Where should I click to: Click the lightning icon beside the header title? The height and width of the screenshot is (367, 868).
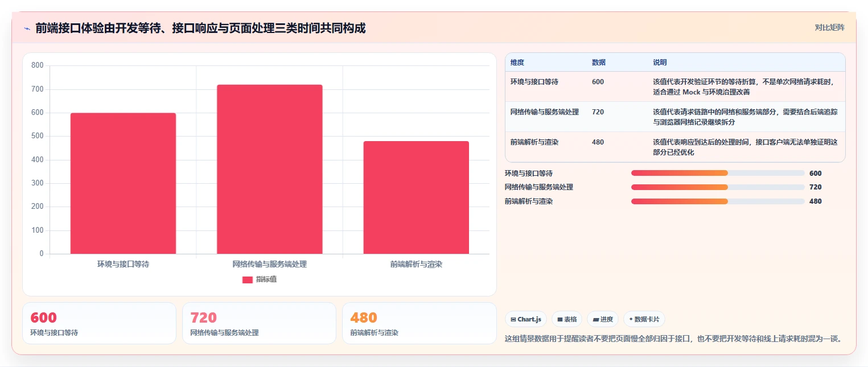point(27,28)
